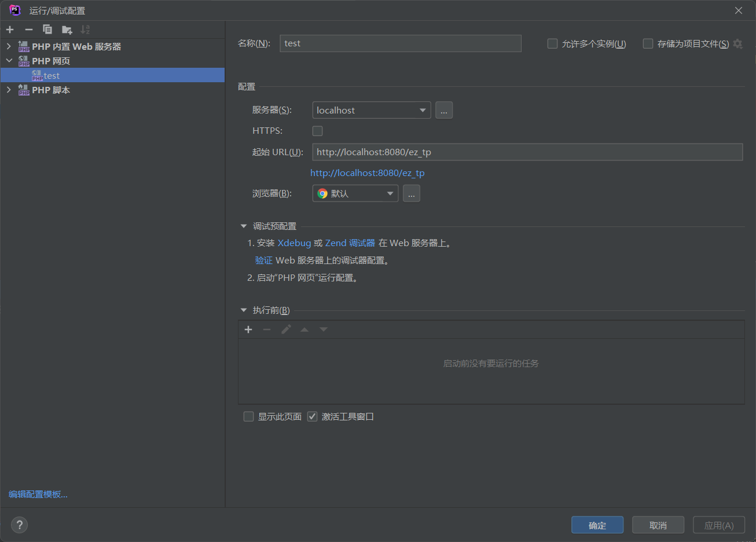Enable 允许多个实例 checkbox
Screen dimensions: 756x542
[552, 43]
